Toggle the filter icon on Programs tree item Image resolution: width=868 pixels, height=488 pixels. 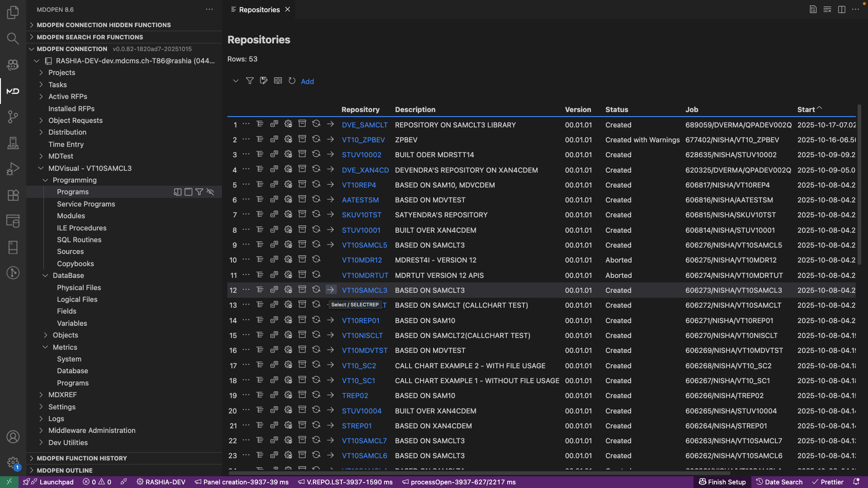[x=199, y=192]
